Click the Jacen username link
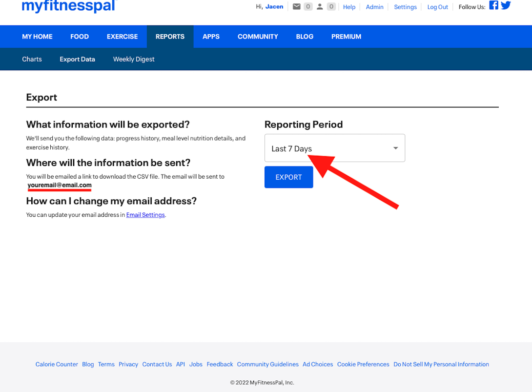The width and height of the screenshot is (532, 392). click(274, 7)
